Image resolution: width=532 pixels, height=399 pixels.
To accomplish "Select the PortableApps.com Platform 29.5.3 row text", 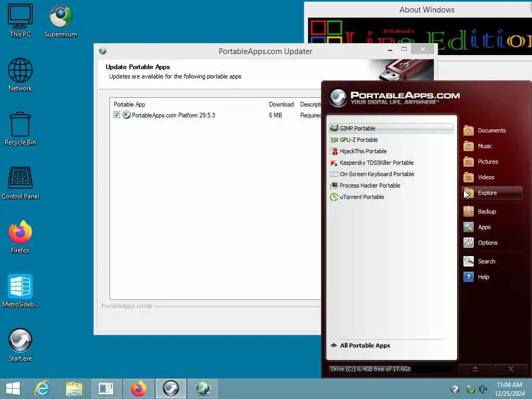I will point(174,115).
